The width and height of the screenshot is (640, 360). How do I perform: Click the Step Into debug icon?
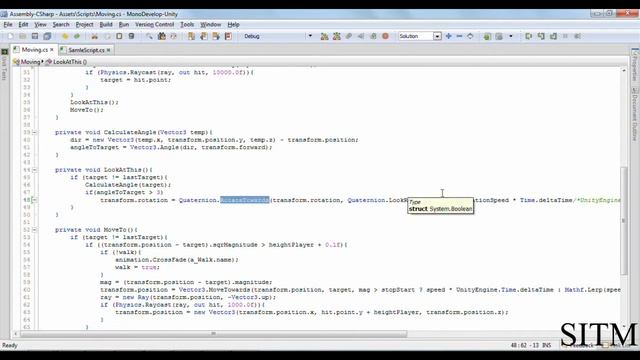click(541, 36)
